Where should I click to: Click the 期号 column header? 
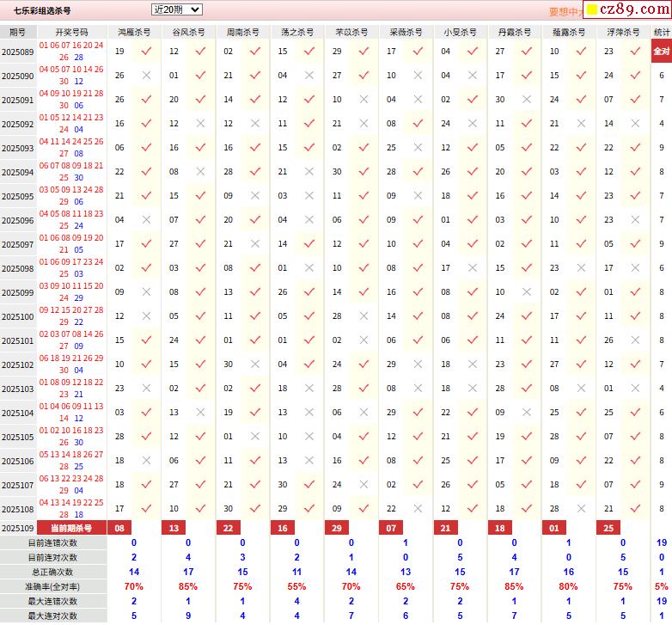coord(17,32)
